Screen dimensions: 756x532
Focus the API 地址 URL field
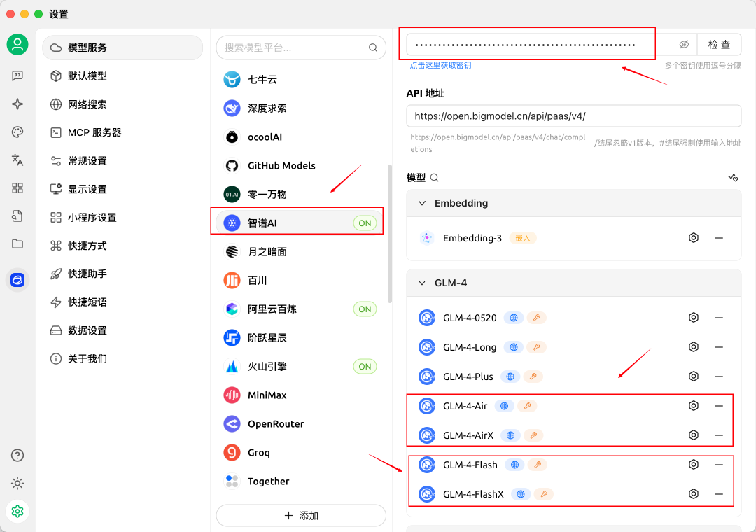pos(574,116)
